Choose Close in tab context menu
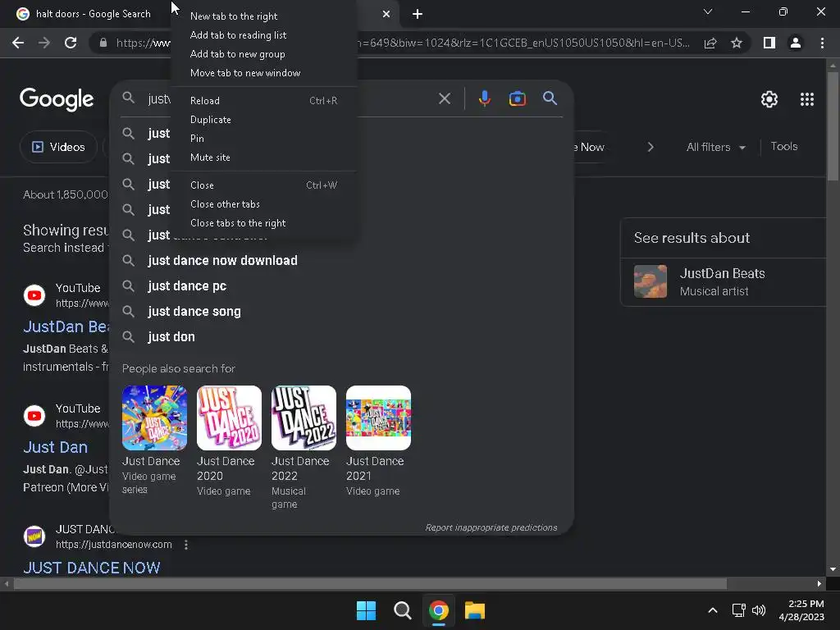 click(263, 185)
